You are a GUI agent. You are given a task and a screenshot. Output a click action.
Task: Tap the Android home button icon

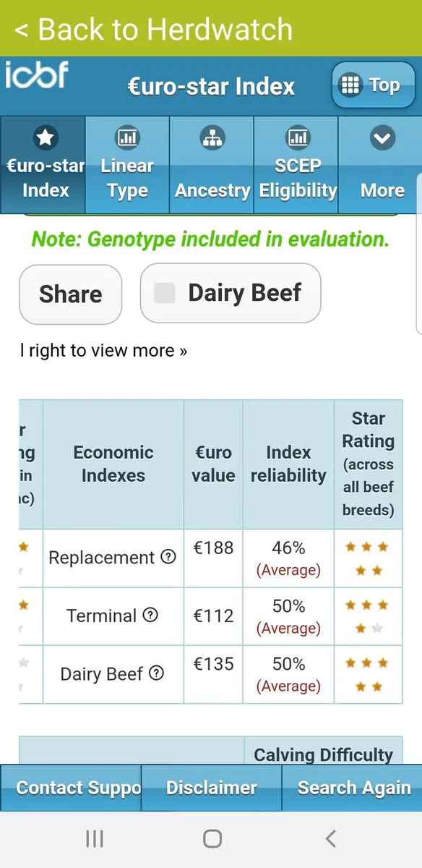(x=212, y=838)
